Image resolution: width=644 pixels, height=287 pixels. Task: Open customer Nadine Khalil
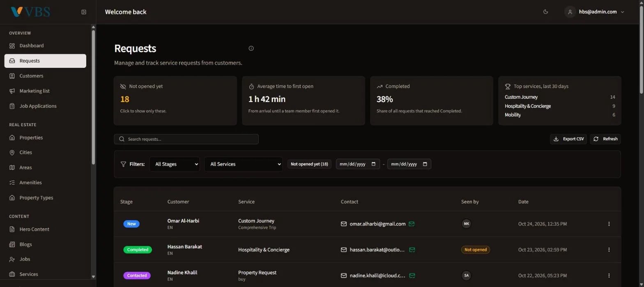183,273
